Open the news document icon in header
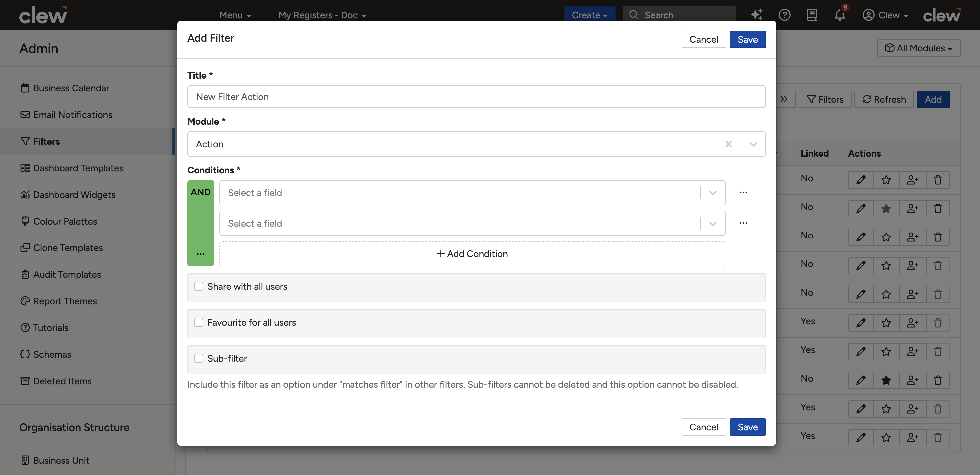This screenshot has width=980, height=475. 812,15
